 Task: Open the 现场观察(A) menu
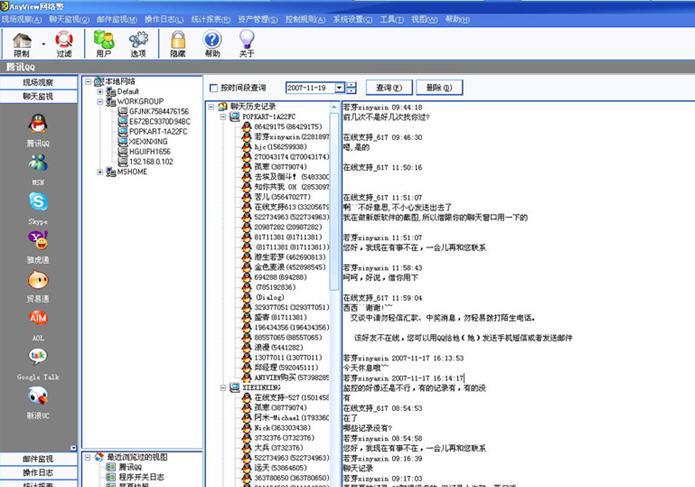click(x=21, y=19)
